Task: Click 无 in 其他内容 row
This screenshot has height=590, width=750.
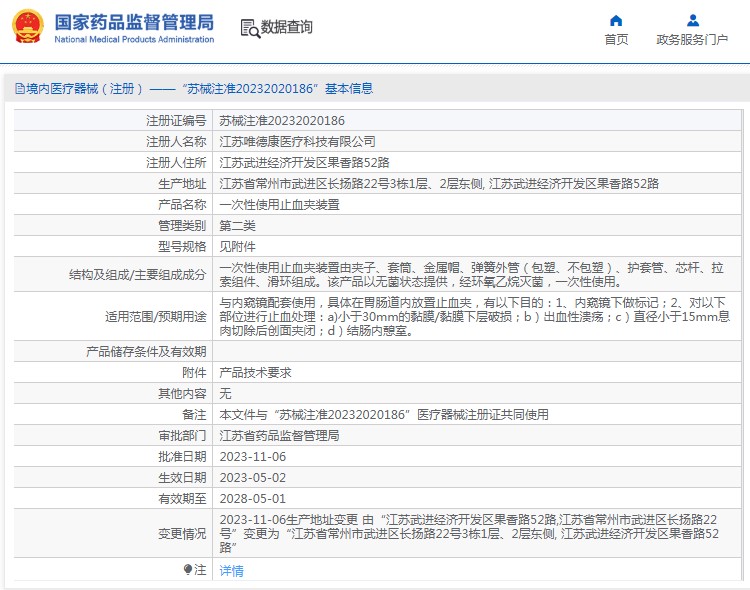Action: [225, 394]
